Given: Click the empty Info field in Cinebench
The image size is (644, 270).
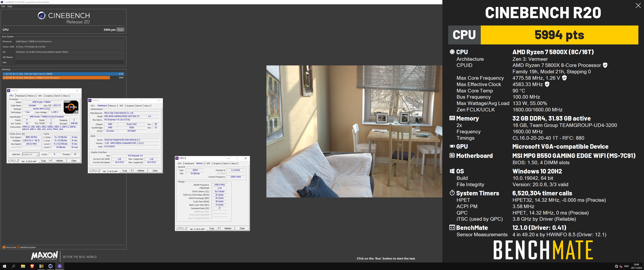Looking at the screenshot, I should pos(70,62).
